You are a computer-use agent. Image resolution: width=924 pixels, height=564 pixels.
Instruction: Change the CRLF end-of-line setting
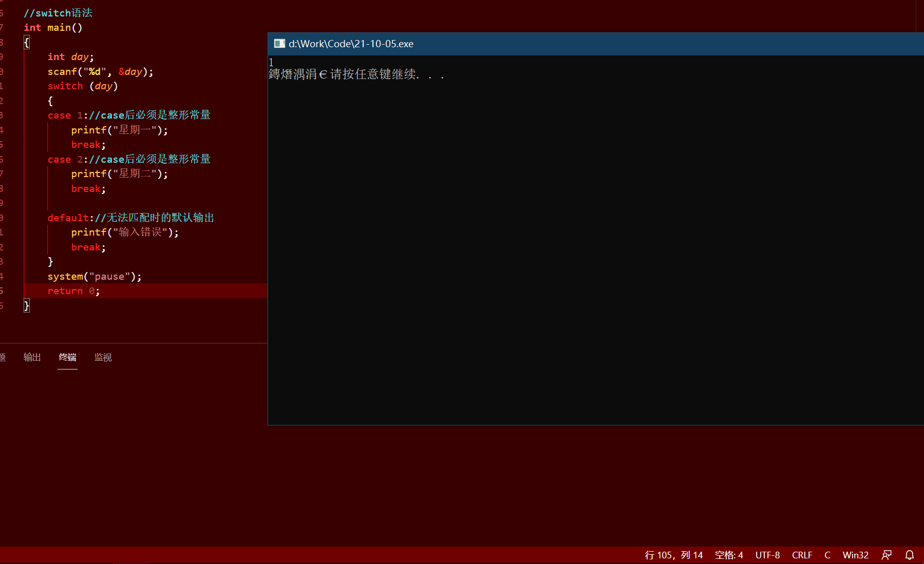click(x=802, y=555)
